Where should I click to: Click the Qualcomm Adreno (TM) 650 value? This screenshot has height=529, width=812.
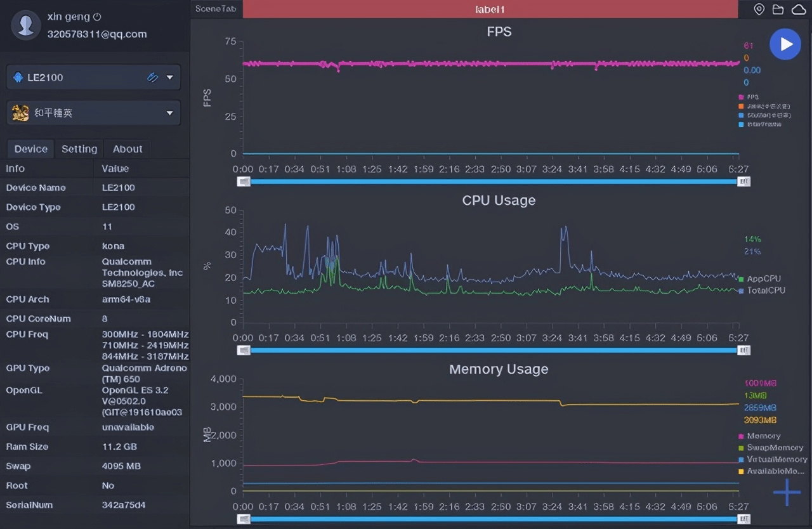(145, 374)
